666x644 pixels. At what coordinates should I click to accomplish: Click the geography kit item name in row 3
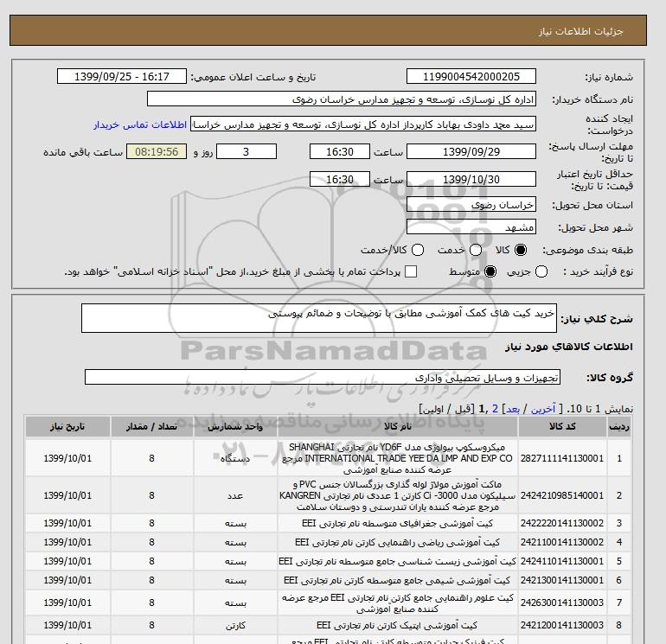398,523
